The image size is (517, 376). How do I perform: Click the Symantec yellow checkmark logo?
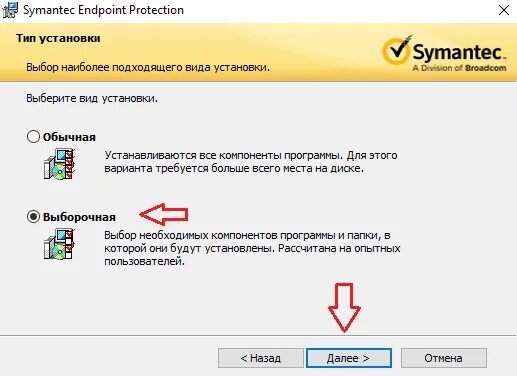pyautogui.click(x=397, y=50)
